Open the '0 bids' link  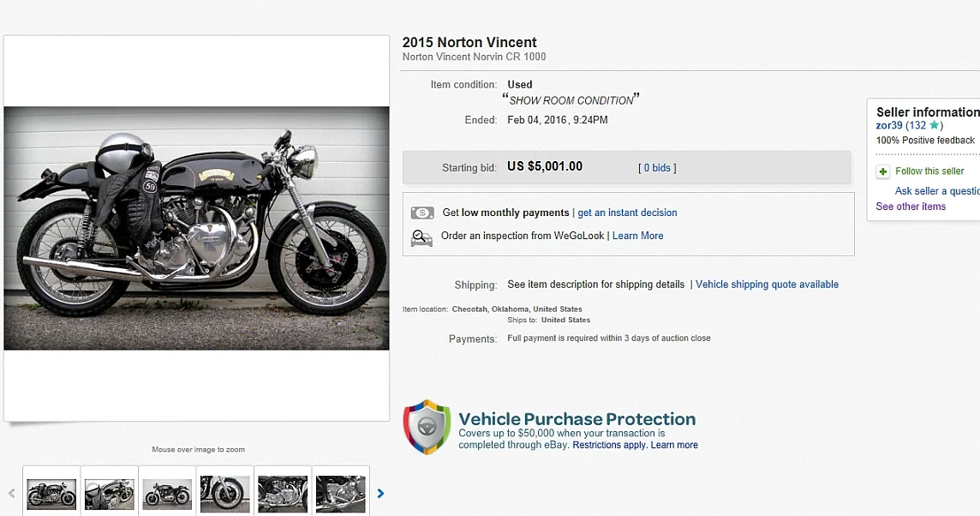pos(657,168)
